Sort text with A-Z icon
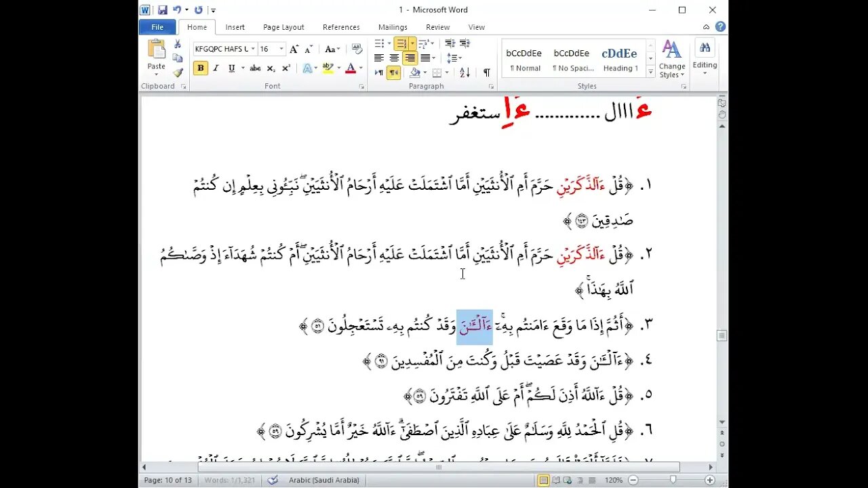This screenshot has height=488, width=868. click(x=465, y=73)
